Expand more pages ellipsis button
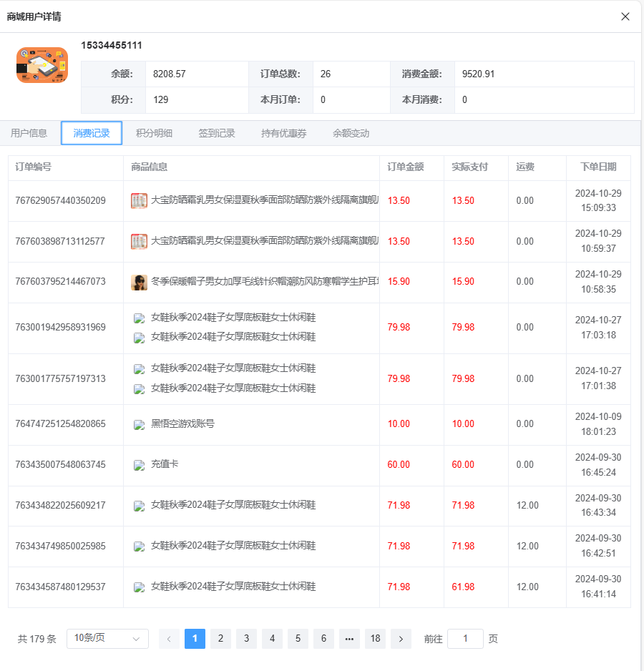Screen dimensions: 644x671 349,639
